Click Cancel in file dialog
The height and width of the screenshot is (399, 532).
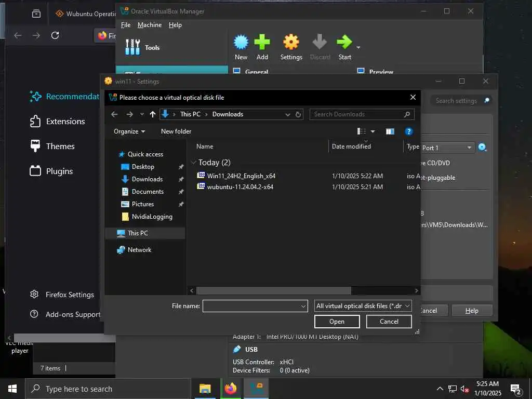(389, 322)
